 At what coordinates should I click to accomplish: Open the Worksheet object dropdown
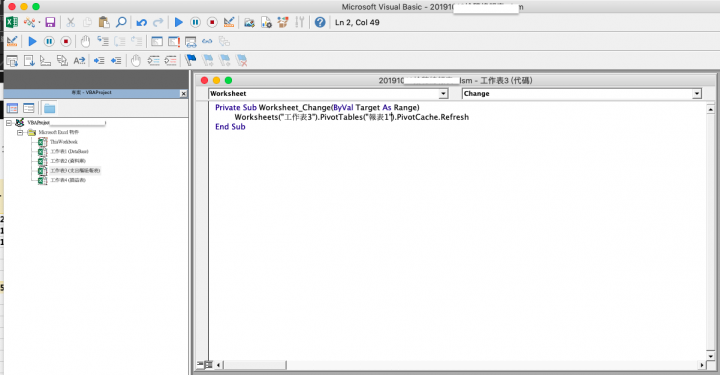point(443,94)
